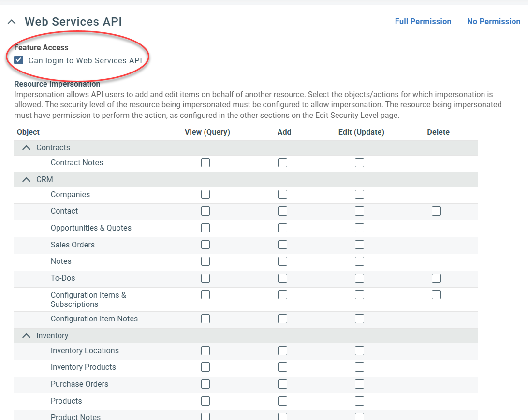Enable View (Query) for Contract Notes

tap(205, 163)
